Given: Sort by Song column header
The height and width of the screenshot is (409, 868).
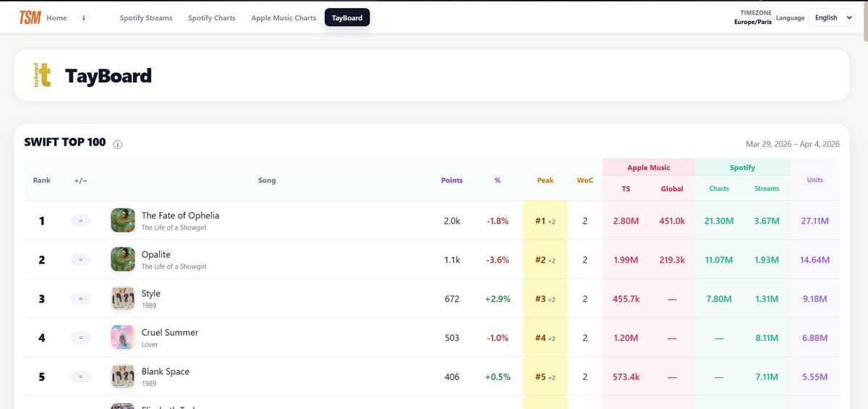Looking at the screenshot, I should click(x=267, y=180).
